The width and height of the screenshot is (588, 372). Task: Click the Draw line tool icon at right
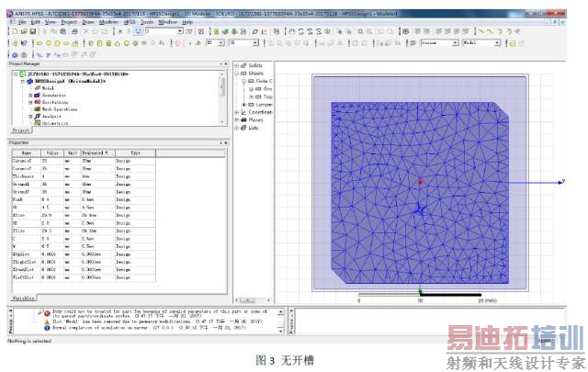tap(481, 31)
